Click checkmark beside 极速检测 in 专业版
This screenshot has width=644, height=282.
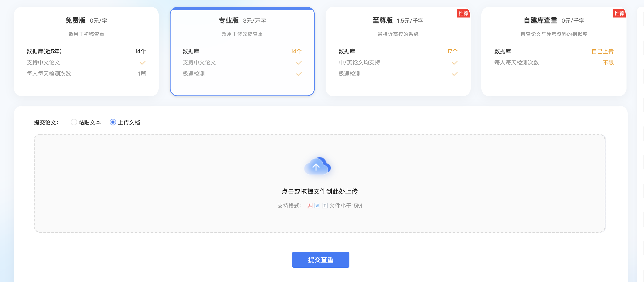pos(299,74)
